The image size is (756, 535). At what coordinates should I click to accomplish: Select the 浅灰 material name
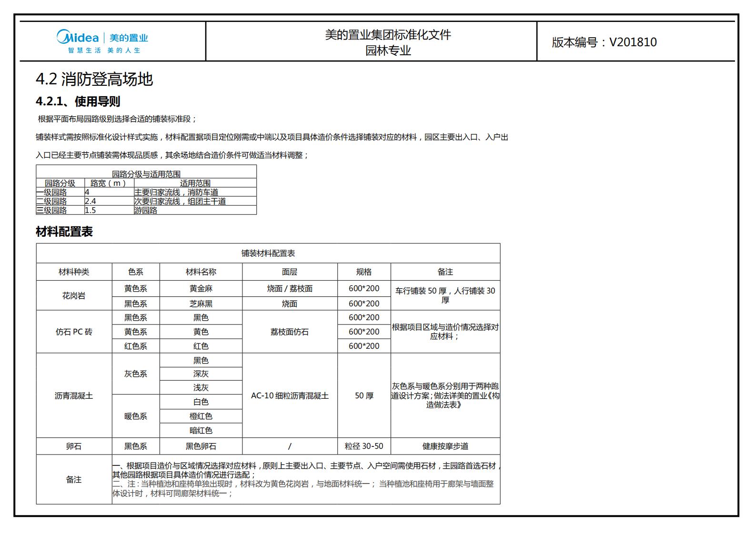pyautogui.click(x=201, y=388)
